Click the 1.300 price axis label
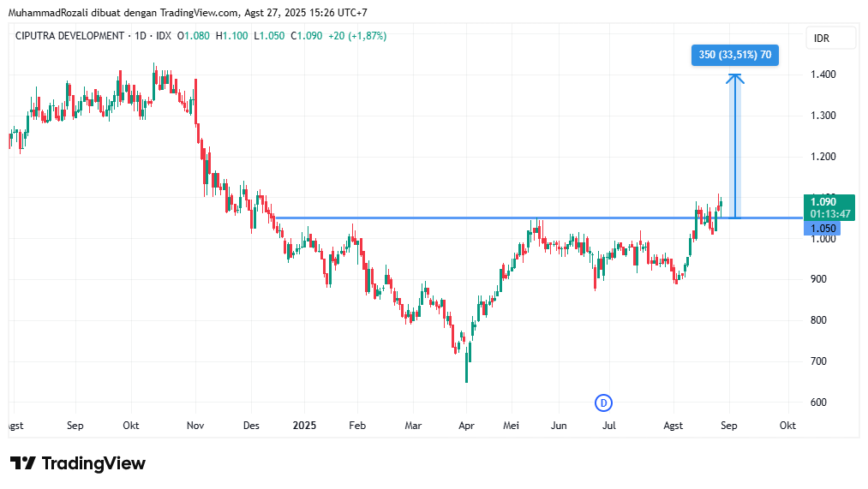This screenshot has width=868, height=489. [x=823, y=116]
